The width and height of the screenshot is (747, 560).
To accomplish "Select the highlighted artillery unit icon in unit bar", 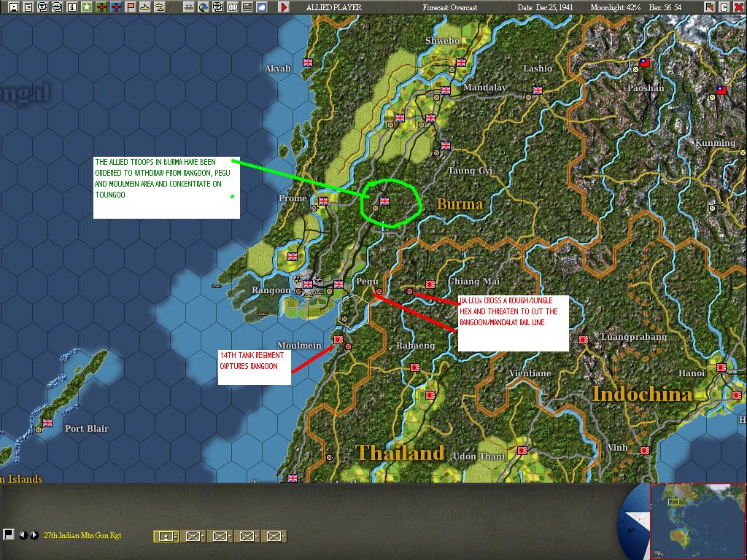I will click(x=166, y=537).
